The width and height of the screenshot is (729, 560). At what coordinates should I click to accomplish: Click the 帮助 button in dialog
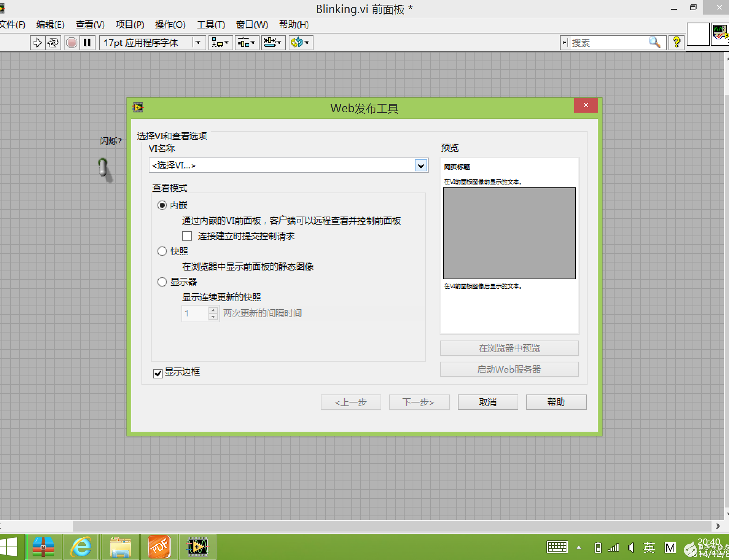[556, 402]
